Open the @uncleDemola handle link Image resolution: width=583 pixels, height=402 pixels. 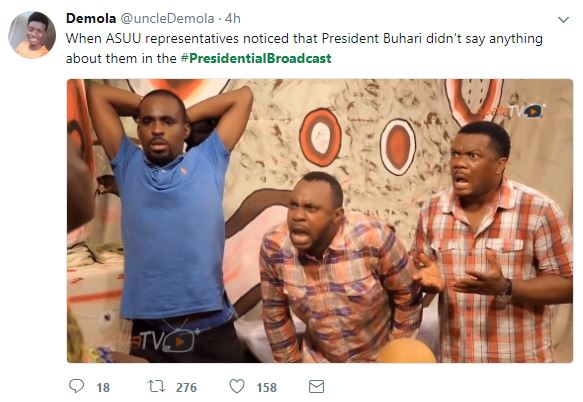point(168,18)
